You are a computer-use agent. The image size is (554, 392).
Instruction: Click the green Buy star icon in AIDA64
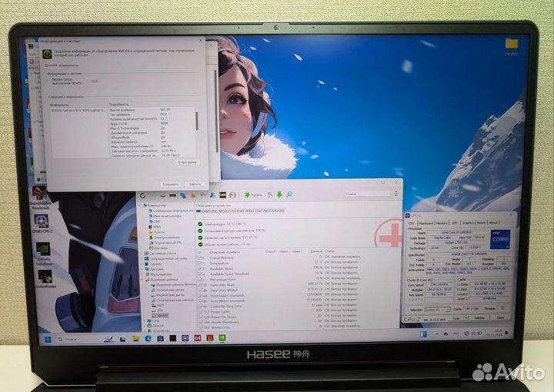point(248,194)
